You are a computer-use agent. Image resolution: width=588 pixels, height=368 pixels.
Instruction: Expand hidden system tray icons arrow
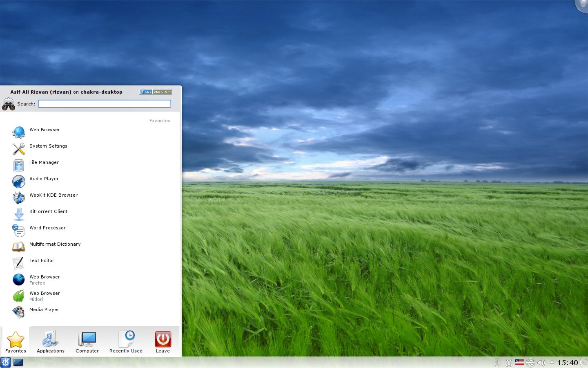coord(552,362)
